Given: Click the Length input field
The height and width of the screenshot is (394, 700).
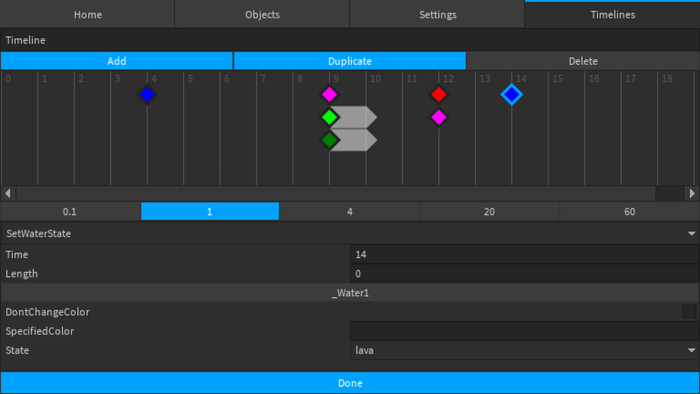Looking at the screenshot, I should coord(525,274).
